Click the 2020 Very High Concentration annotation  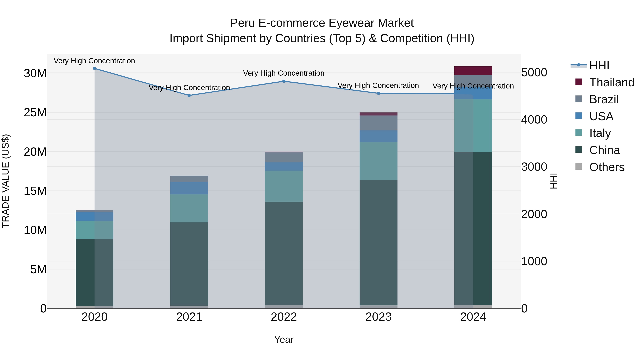tap(94, 61)
